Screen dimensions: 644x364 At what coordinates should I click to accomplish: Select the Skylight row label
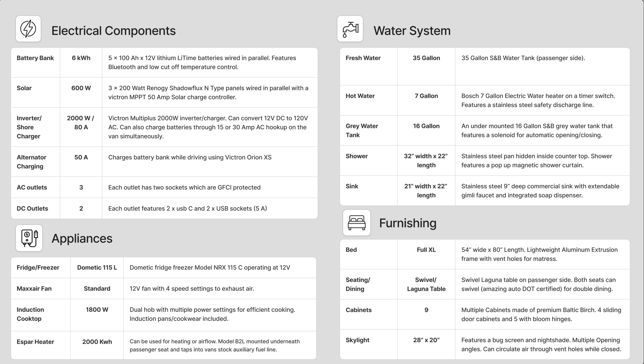click(x=357, y=340)
